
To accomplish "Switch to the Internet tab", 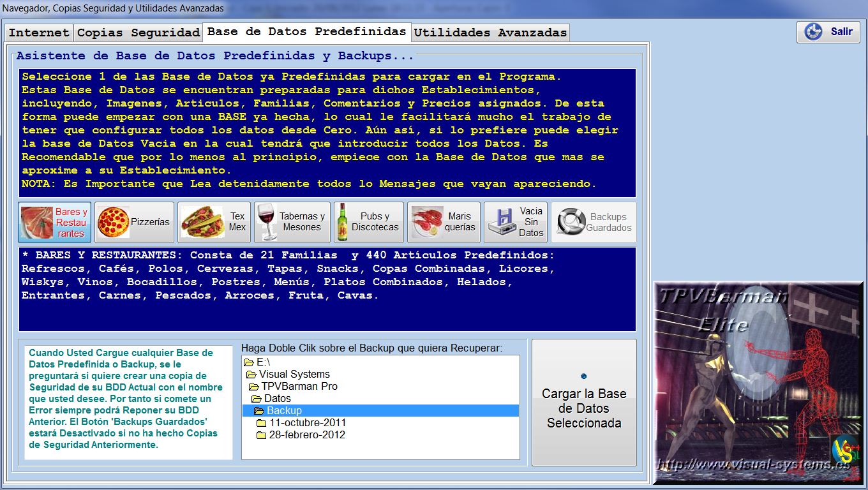I will 39,33.
